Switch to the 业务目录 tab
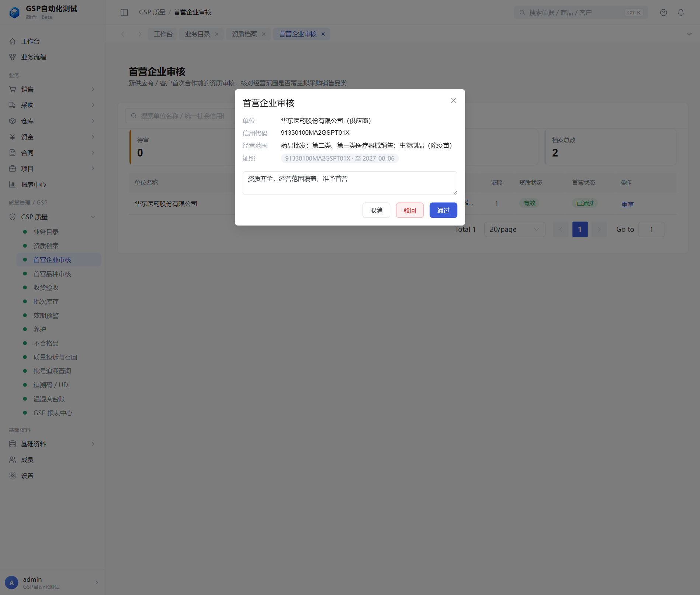The height and width of the screenshot is (595, 700). coord(198,34)
